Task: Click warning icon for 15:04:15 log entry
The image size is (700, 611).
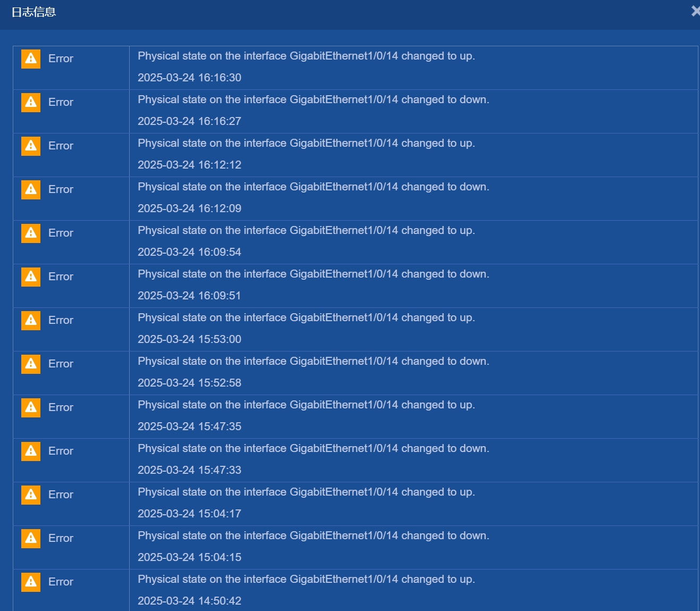Action: [x=31, y=538]
